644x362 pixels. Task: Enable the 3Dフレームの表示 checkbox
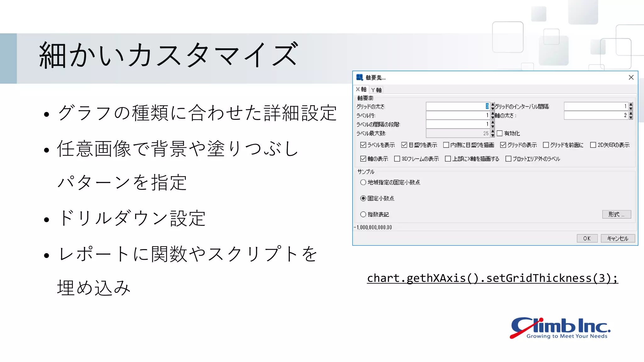tap(397, 159)
